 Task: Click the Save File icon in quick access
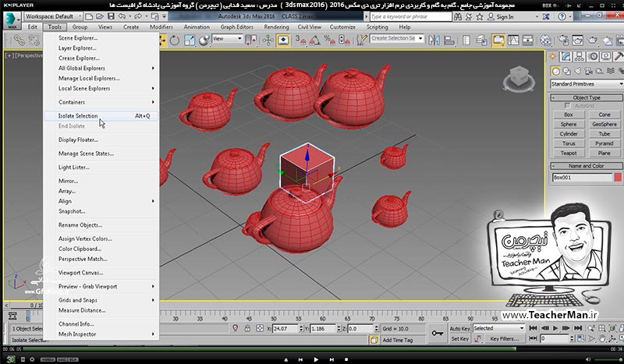tap(111, 16)
